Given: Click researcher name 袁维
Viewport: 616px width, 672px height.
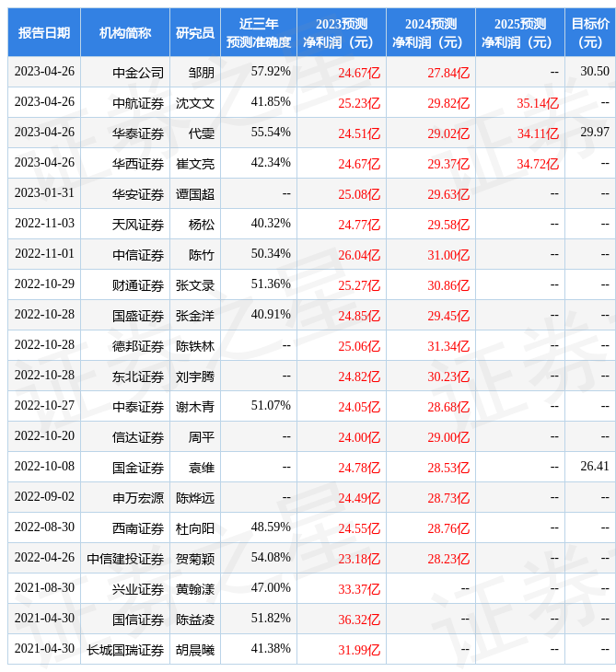Looking at the screenshot, I should click(x=202, y=468).
